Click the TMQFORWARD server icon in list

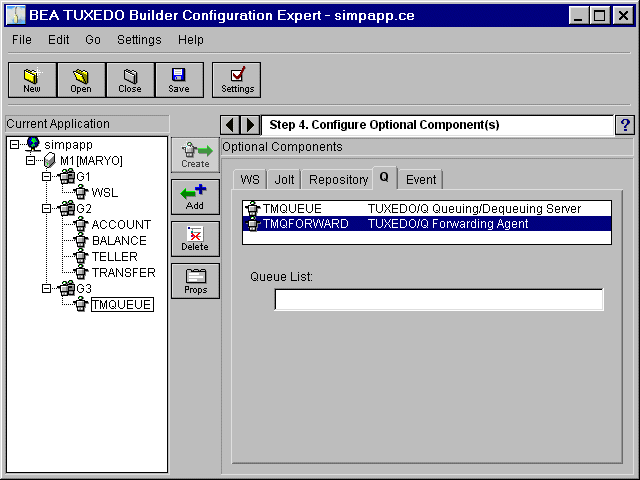(x=253, y=224)
